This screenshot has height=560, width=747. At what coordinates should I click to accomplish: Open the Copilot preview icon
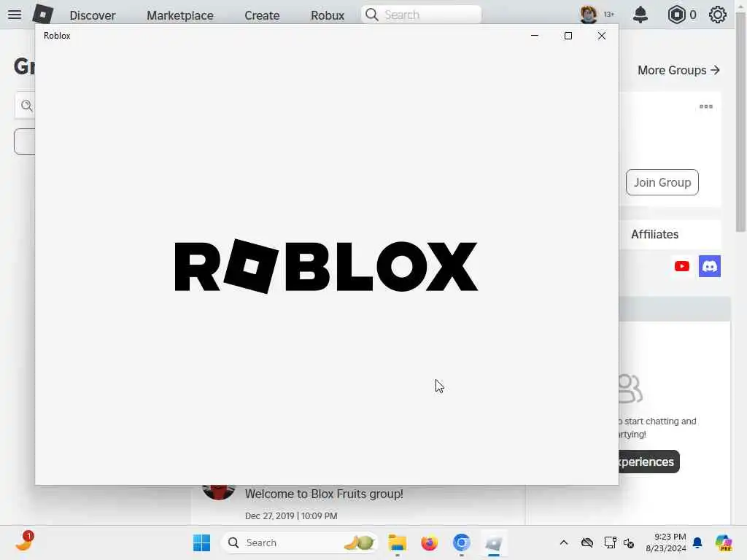723,542
